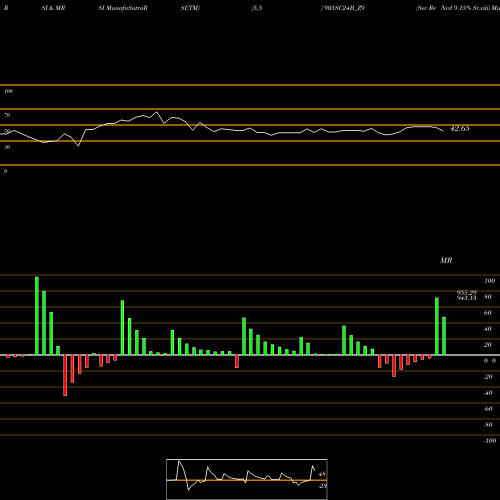Click the longest red MR bar
Image resolution: width=500 pixels, height=500 pixels.
tap(65, 375)
